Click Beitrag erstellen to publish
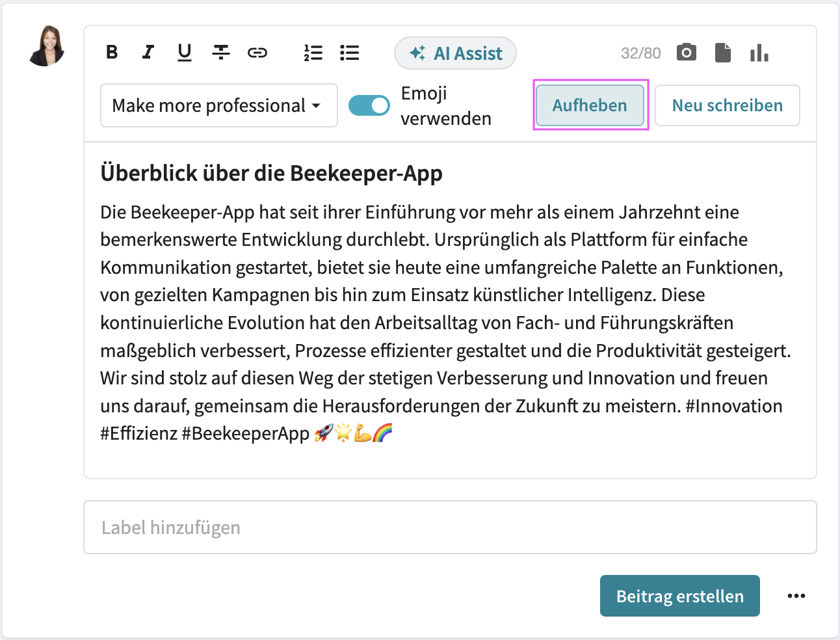Screen dimensions: 840x640 pyautogui.click(x=679, y=595)
